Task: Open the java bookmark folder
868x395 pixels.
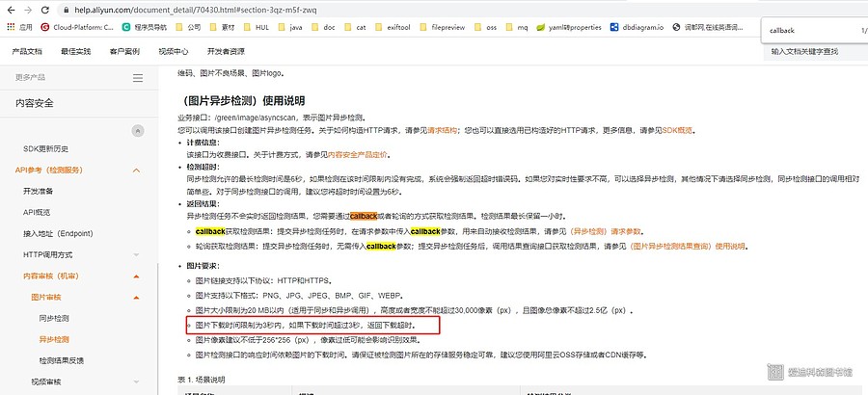Action: 289,27
